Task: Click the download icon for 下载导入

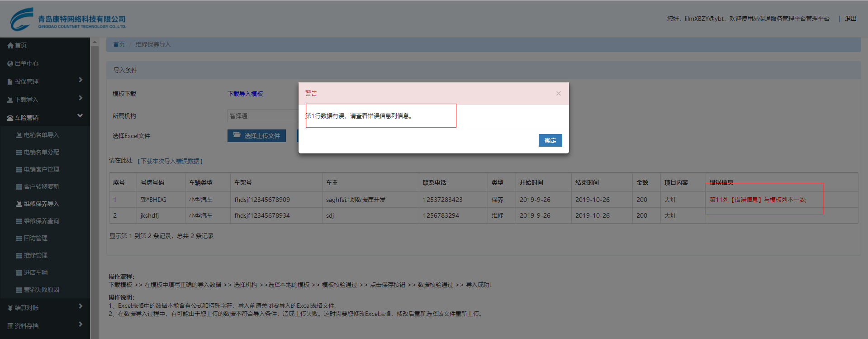Action: click(x=10, y=100)
